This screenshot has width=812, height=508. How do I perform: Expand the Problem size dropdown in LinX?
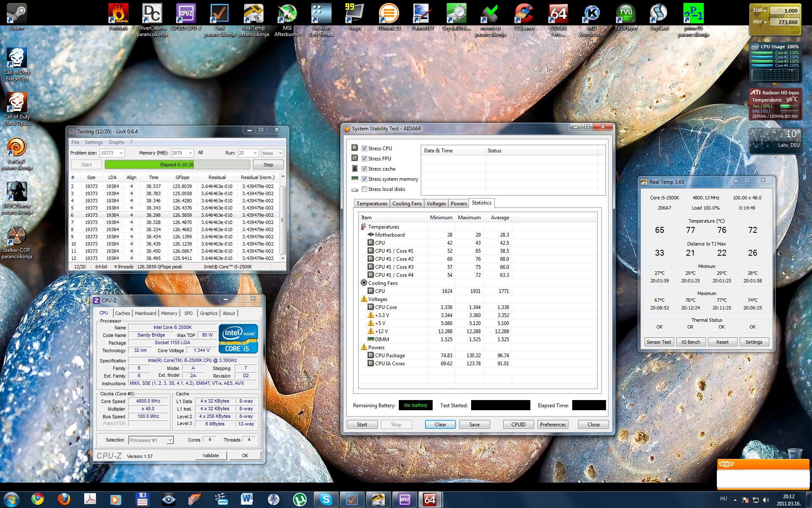[121, 153]
